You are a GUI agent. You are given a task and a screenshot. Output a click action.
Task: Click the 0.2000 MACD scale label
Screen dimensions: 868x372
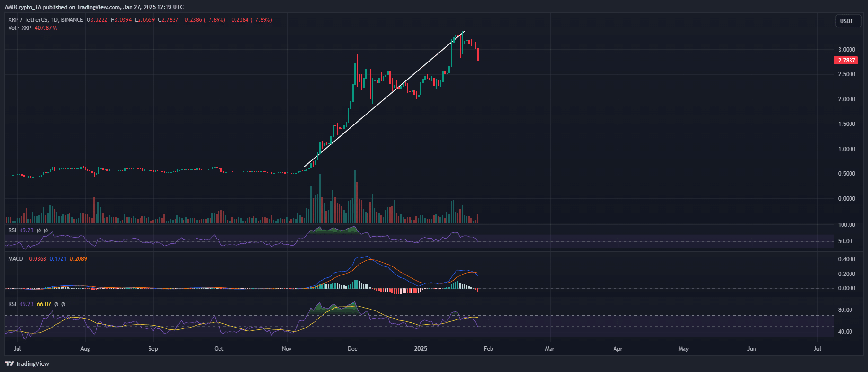click(x=846, y=274)
